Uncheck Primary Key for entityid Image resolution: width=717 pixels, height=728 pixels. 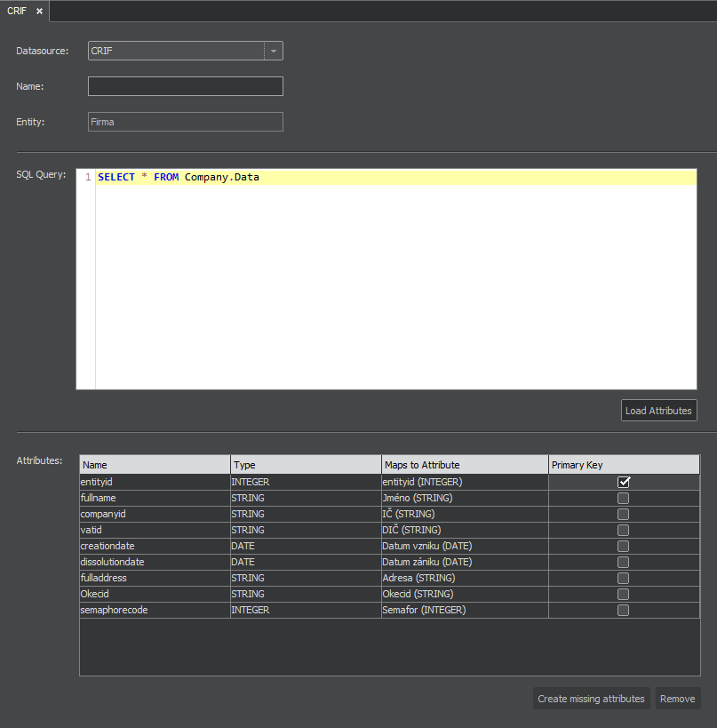pos(623,482)
